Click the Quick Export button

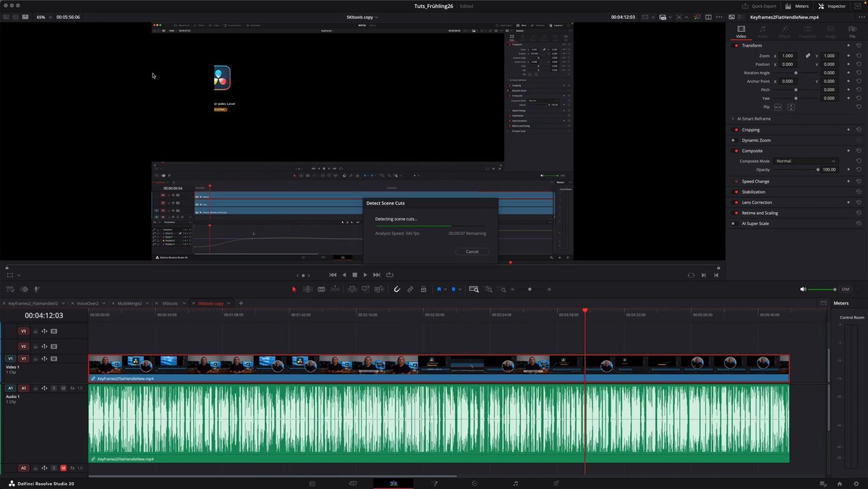pyautogui.click(x=759, y=6)
